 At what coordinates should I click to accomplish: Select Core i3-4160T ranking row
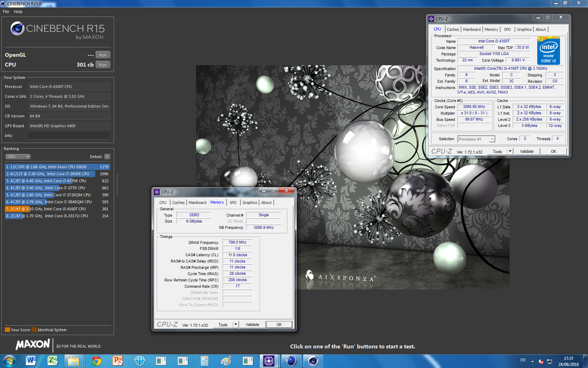click(x=57, y=209)
